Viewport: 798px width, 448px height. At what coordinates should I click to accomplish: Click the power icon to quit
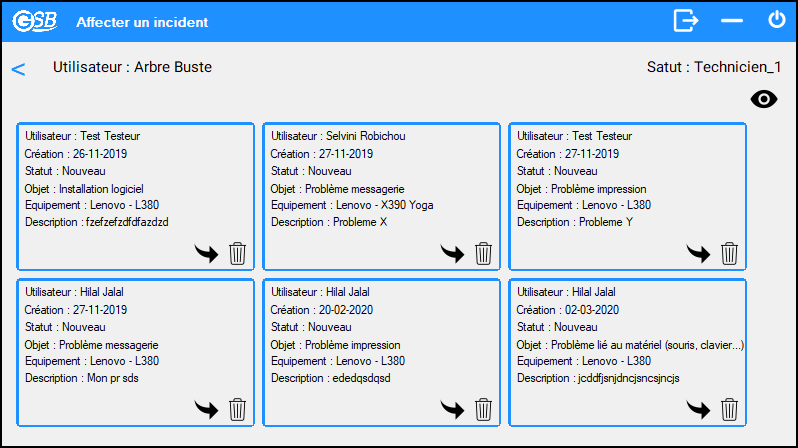coord(777,20)
